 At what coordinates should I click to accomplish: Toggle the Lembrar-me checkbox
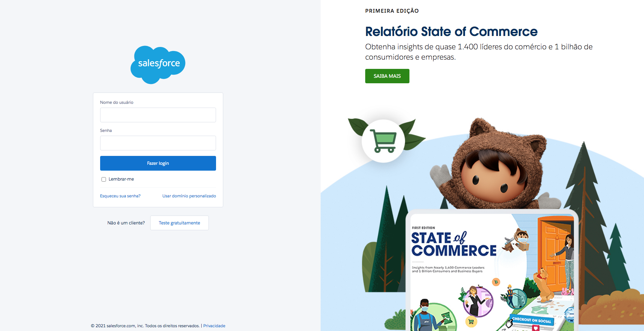[104, 179]
